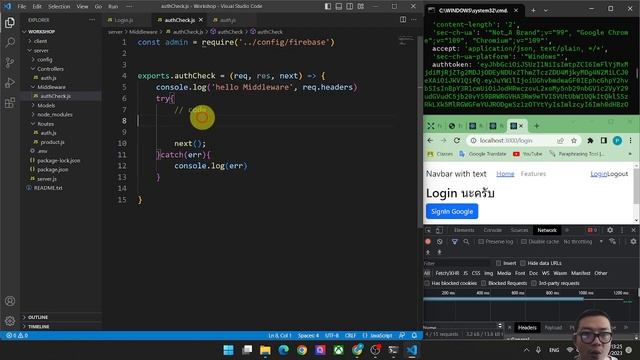Click the SignIn Google button

click(x=452, y=211)
